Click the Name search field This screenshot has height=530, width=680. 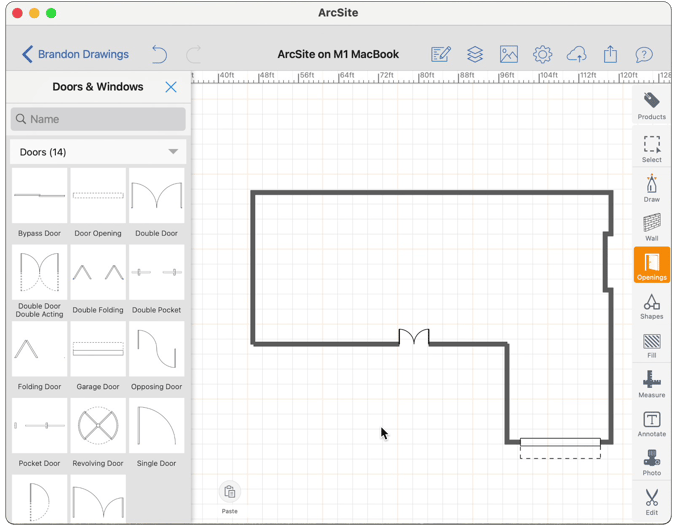point(98,119)
